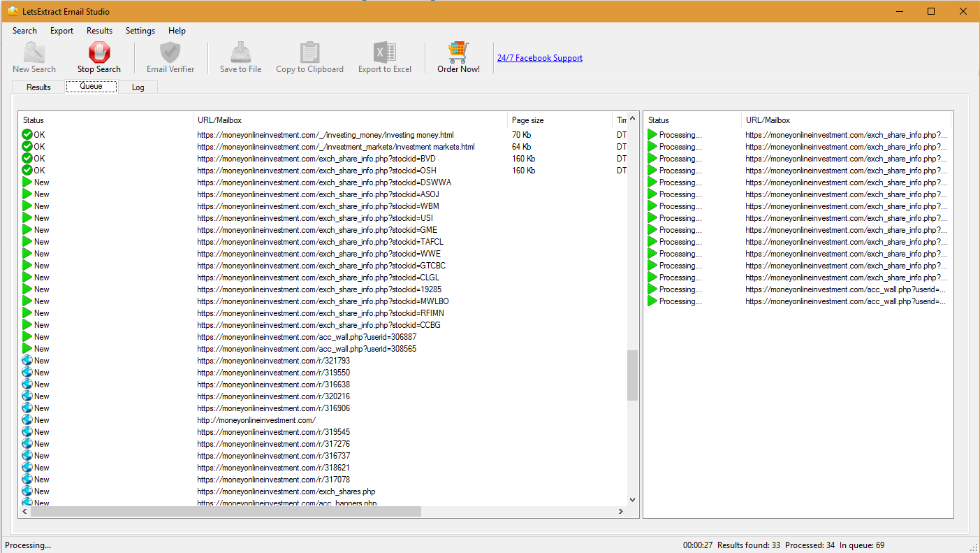Click the Copy to Clipboard icon
Image resolution: width=980 pixels, height=553 pixels.
(309, 52)
